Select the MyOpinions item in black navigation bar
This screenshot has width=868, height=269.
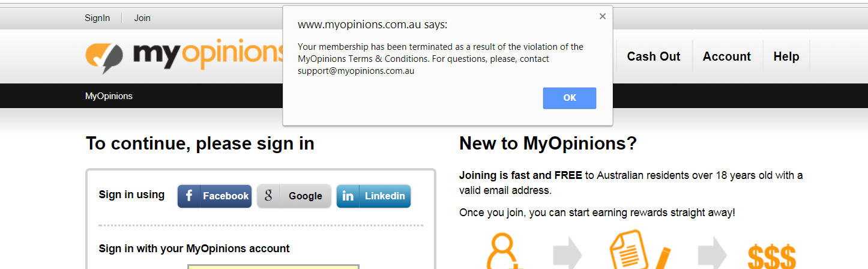109,96
